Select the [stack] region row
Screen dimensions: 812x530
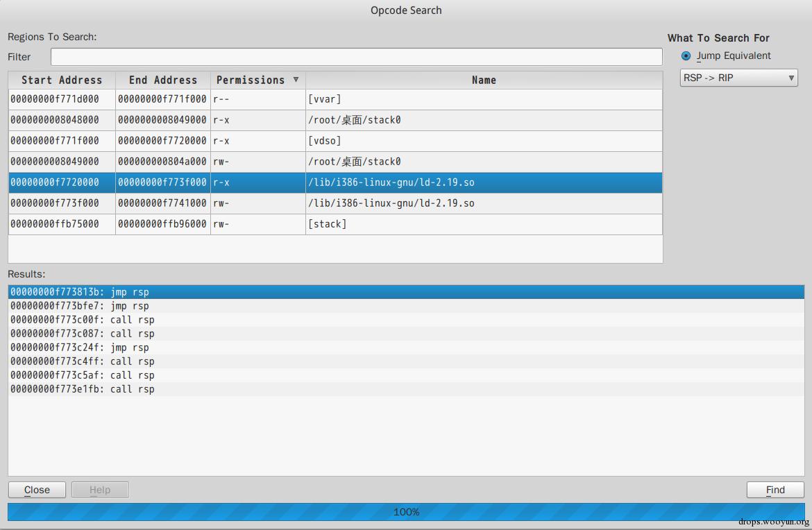coord(335,224)
